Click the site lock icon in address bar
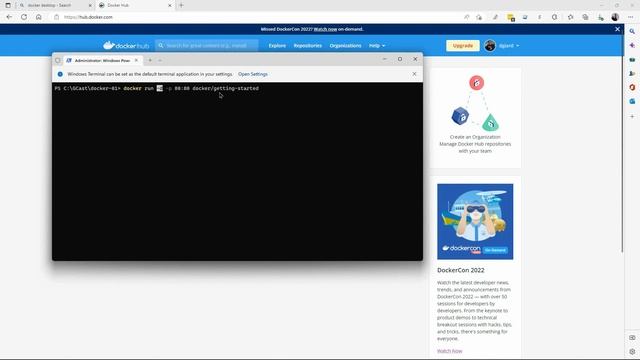The image size is (640, 360). pos(57,17)
